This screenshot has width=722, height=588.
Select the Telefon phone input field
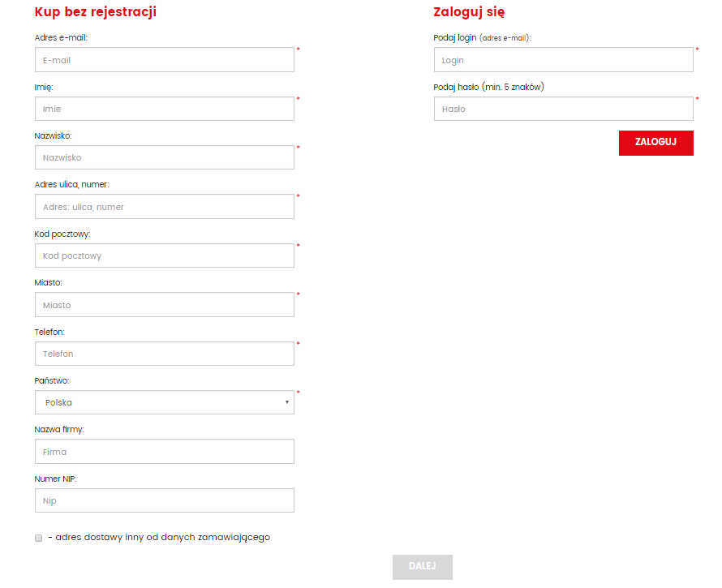164,354
